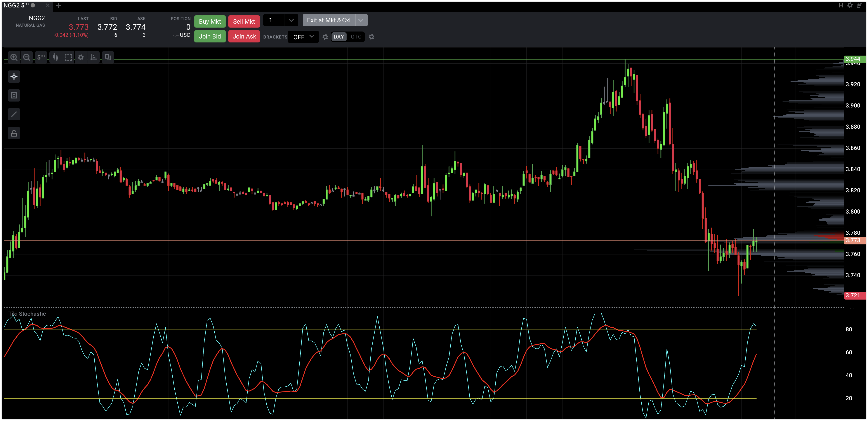Toggle the DAY order duration
This screenshot has width=868, height=421.
click(x=339, y=37)
